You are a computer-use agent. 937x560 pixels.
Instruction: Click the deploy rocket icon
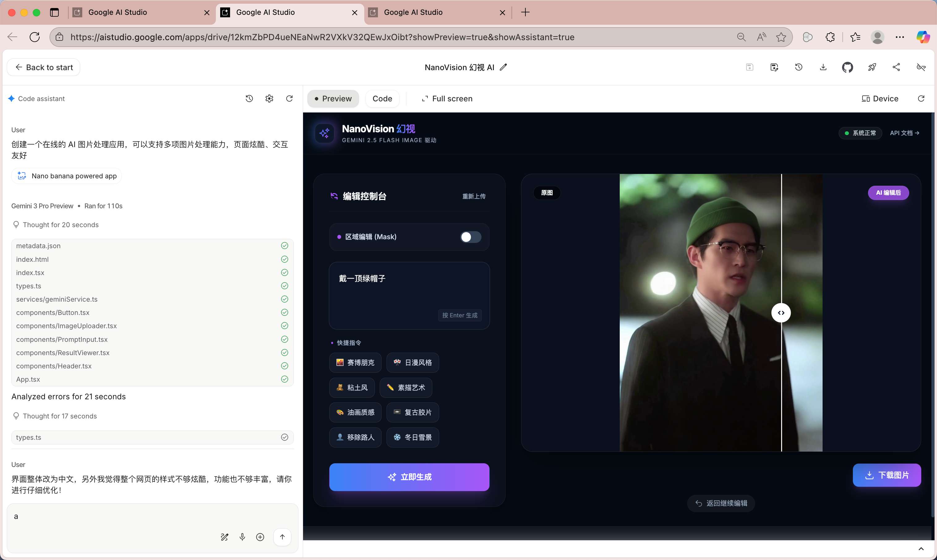872,68
